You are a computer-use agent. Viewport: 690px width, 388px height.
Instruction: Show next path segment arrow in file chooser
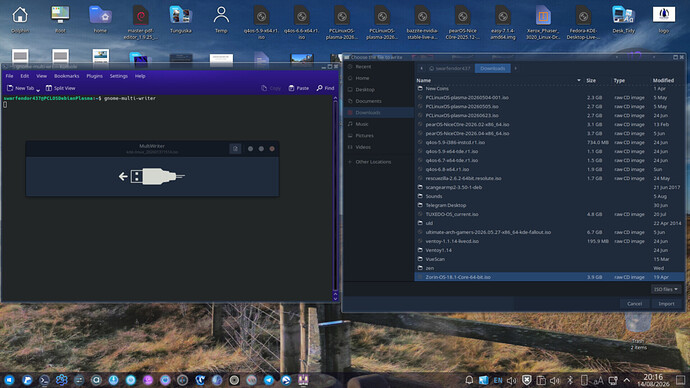tap(515, 68)
